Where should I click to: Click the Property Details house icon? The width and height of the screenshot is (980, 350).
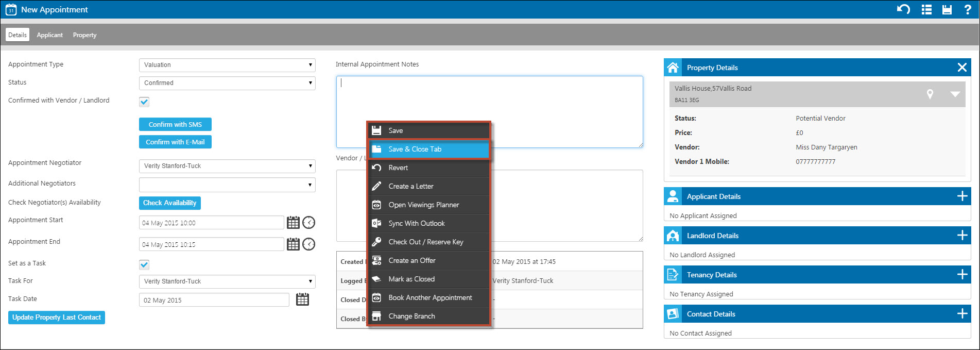673,68
